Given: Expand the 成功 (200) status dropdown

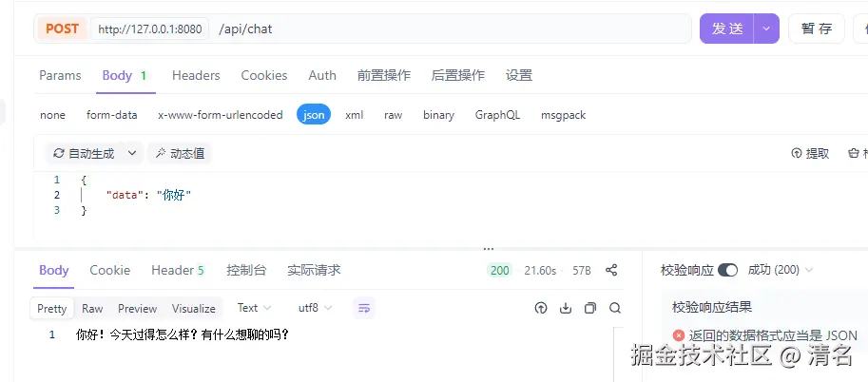Looking at the screenshot, I should (780, 270).
